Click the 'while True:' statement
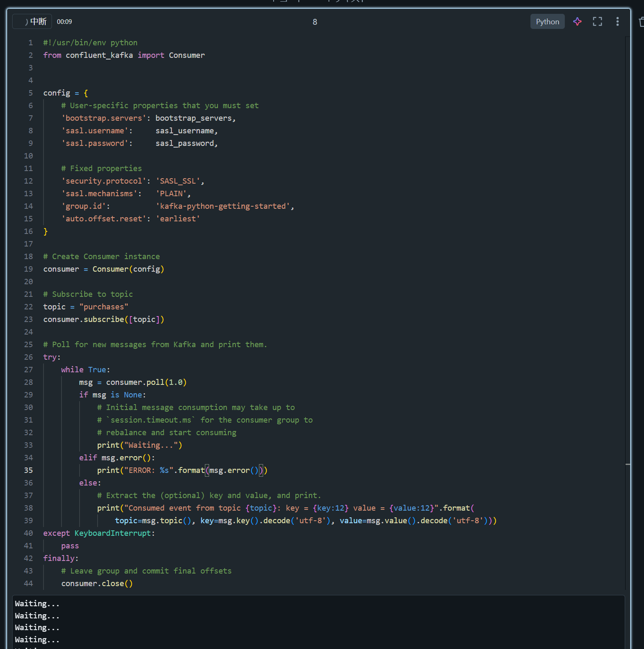The height and width of the screenshot is (649, 644). [x=85, y=370]
